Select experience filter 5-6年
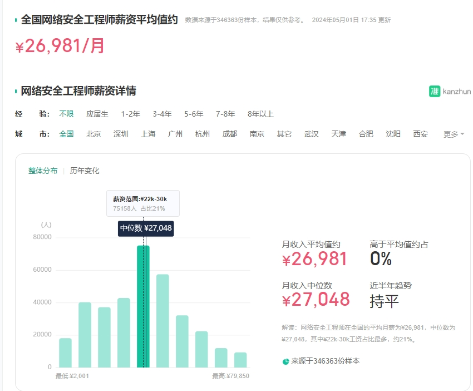This screenshot has height=391, width=473. coord(194,114)
